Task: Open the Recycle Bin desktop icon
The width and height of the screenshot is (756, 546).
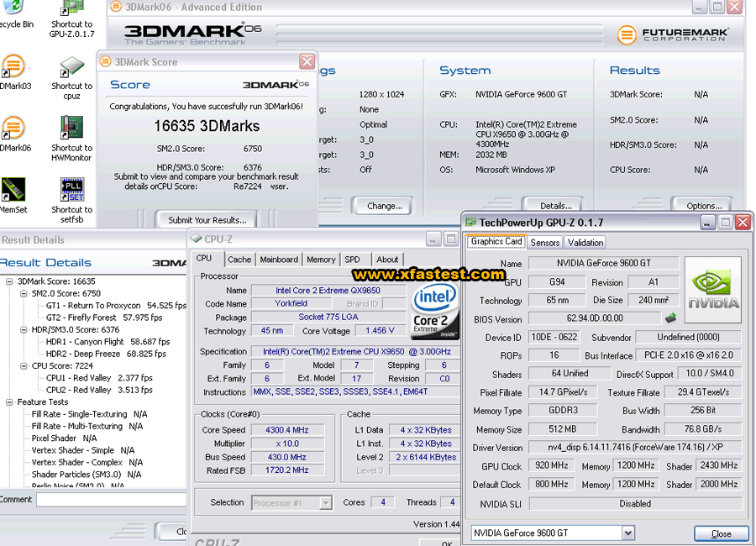Action: point(14,13)
